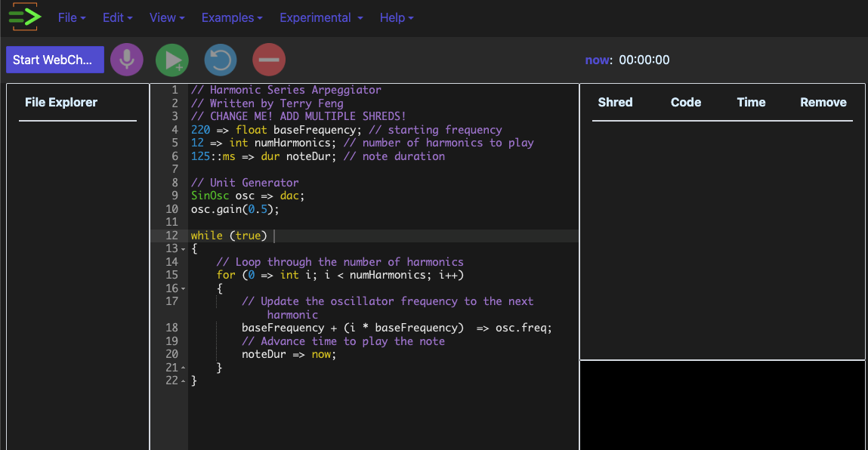868x450 pixels.
Task: Click the fold end marker on line 21
Action: point(184,368)
